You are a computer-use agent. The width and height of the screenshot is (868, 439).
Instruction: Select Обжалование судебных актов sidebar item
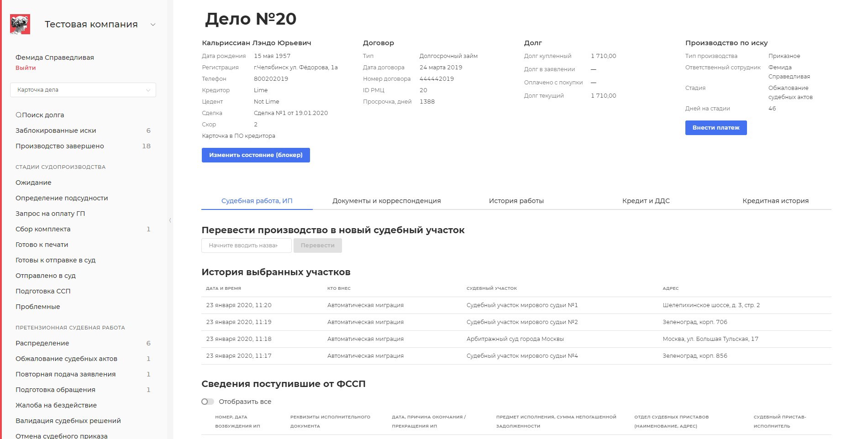(x=66, y=359)
